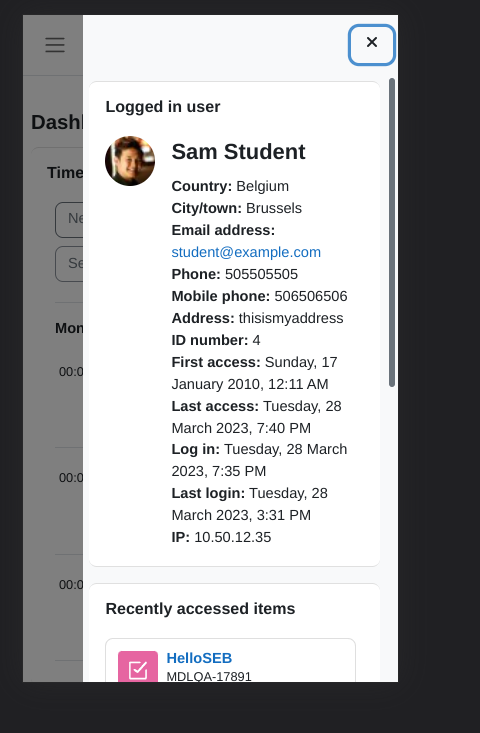The width and height of the screenshot is (480, 733).
Task: Close the block drawer with the X button
Action: (372, 44)
